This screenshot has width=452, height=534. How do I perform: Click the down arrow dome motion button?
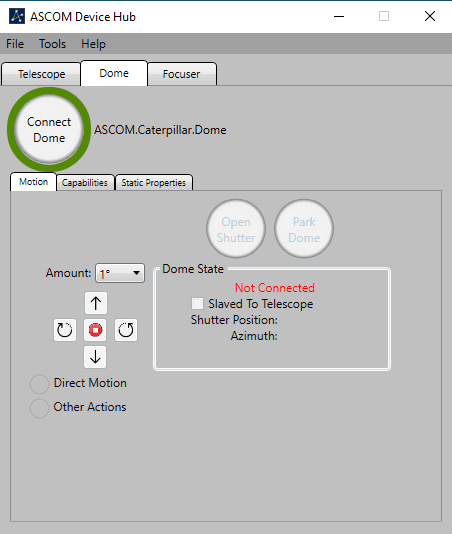(95, 357)
